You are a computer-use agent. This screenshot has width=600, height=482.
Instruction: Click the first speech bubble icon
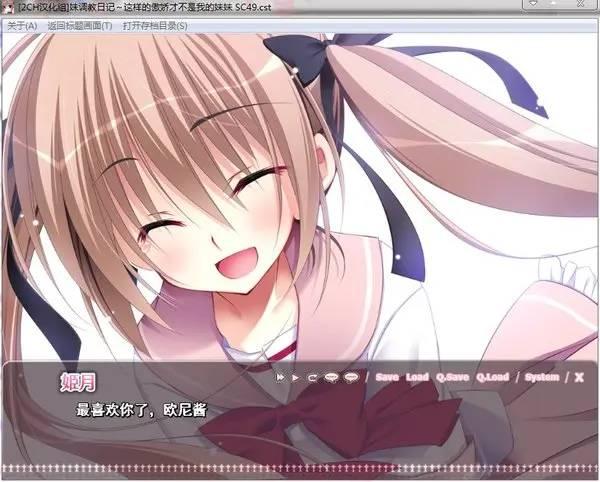331,378
